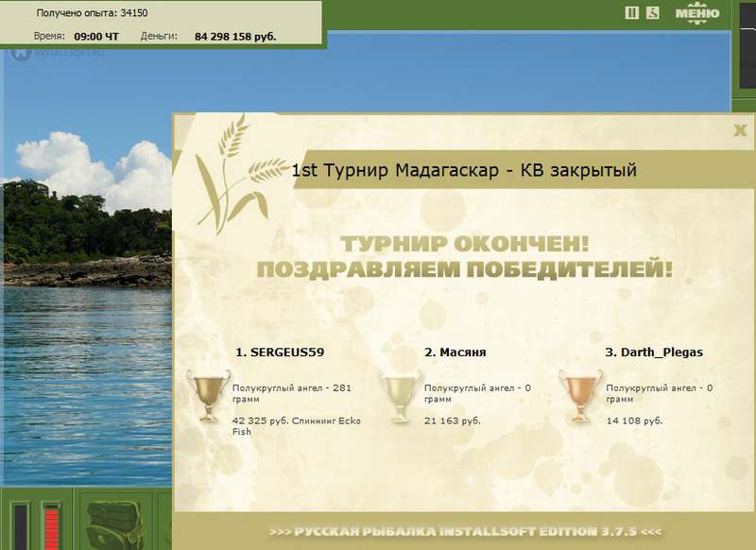This screenshot has height=550, width=756.
Task: Click the dark empty gauge bar at bottom left
Action: 20,527
